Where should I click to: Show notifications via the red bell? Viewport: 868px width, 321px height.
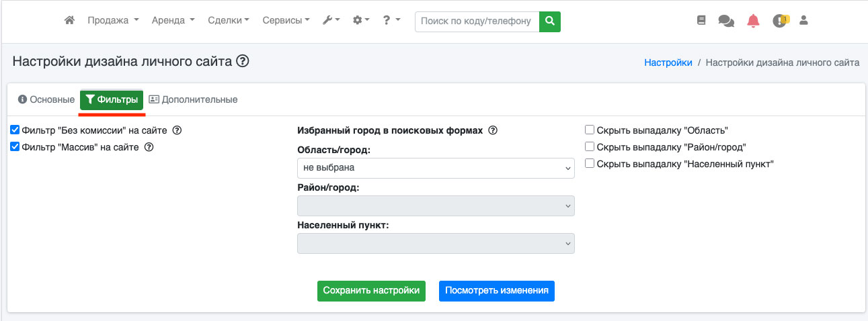point(753,21)
